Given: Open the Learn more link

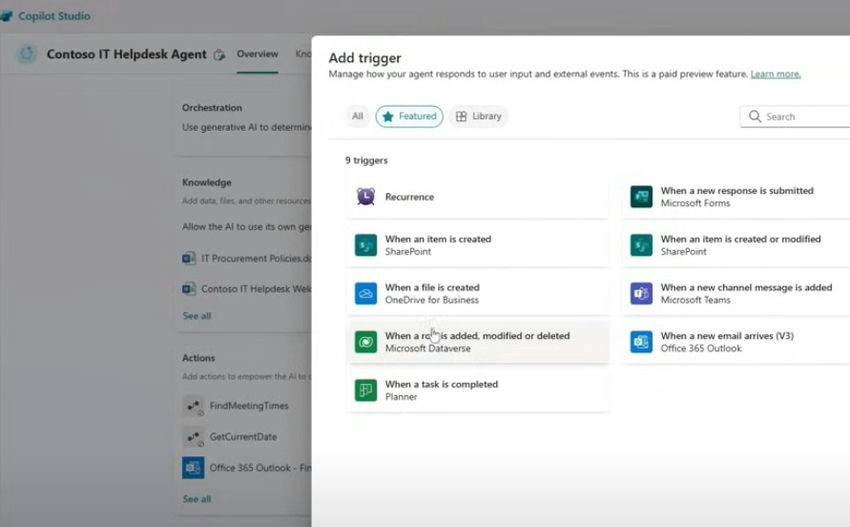Looking at the screenshot, I should 775,74.
